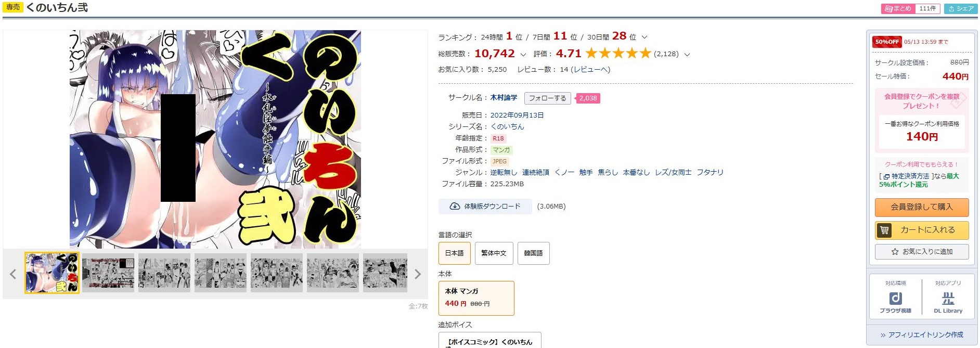Expand the total sales count chevron
This screenshot has height=348, width=980.
point(523,55)
